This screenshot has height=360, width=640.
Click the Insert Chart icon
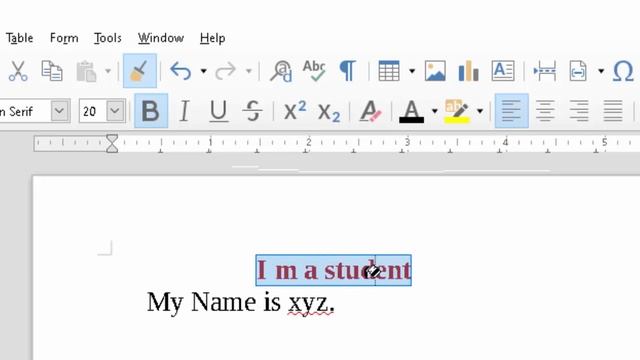469,71
